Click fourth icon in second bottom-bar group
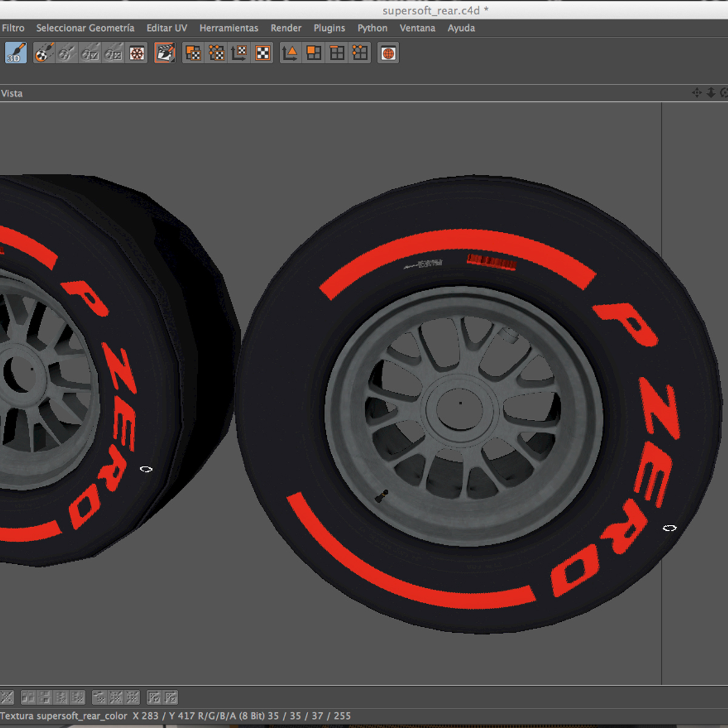 coord(78,698)
